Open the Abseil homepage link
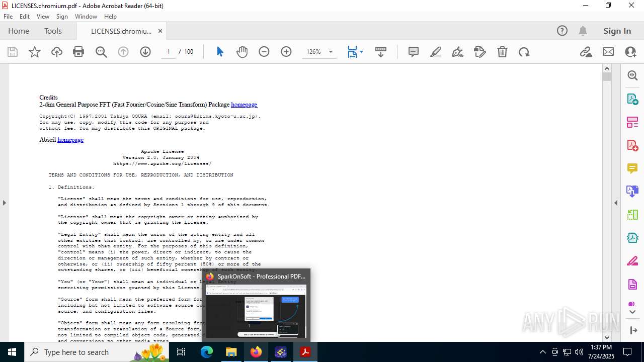644x362 pixels. pyautogui.click(x=70, y=140)
